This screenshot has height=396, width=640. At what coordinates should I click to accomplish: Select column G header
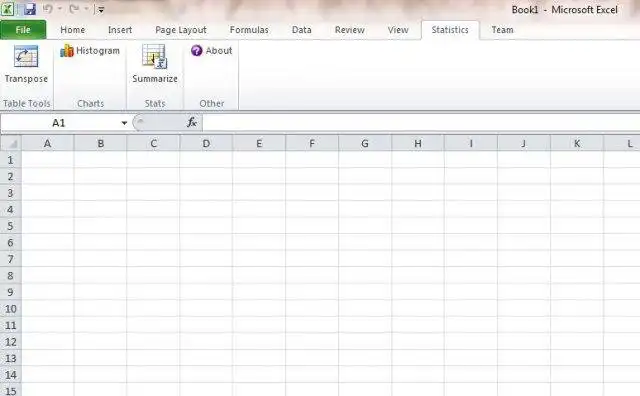click(365, 143)
